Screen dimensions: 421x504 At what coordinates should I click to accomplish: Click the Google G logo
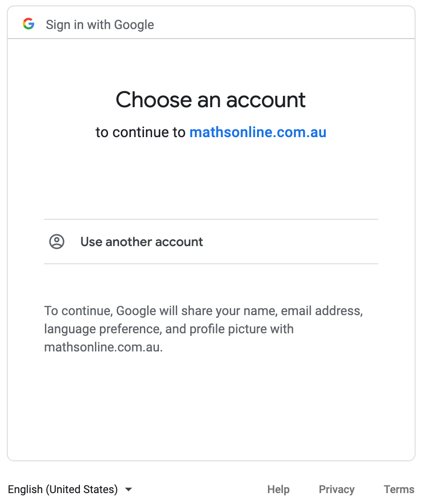pyautogui.click(x=28, y=24)
